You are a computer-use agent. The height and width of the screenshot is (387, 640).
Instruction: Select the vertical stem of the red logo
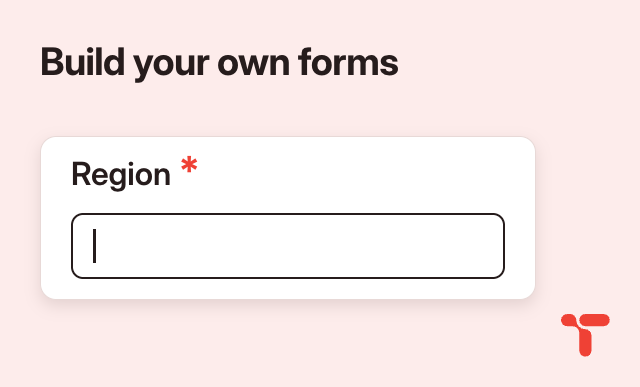pos(585,341)
